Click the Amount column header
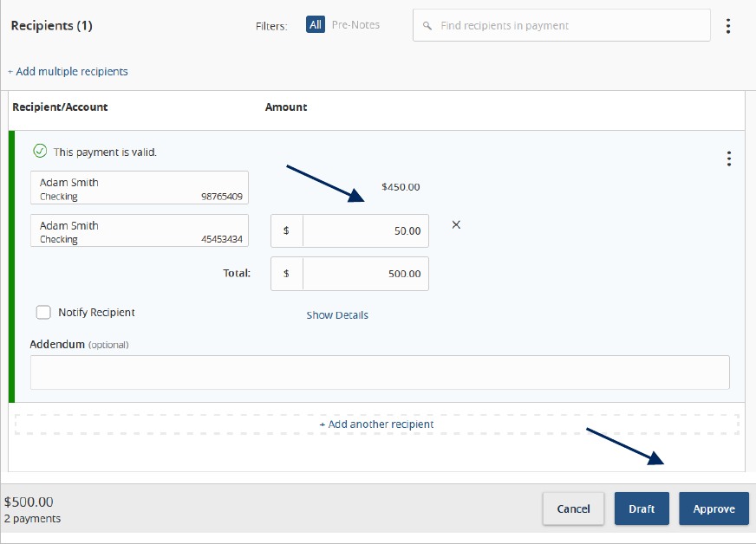Screen dimensions: 756x544 pos(286,107)
